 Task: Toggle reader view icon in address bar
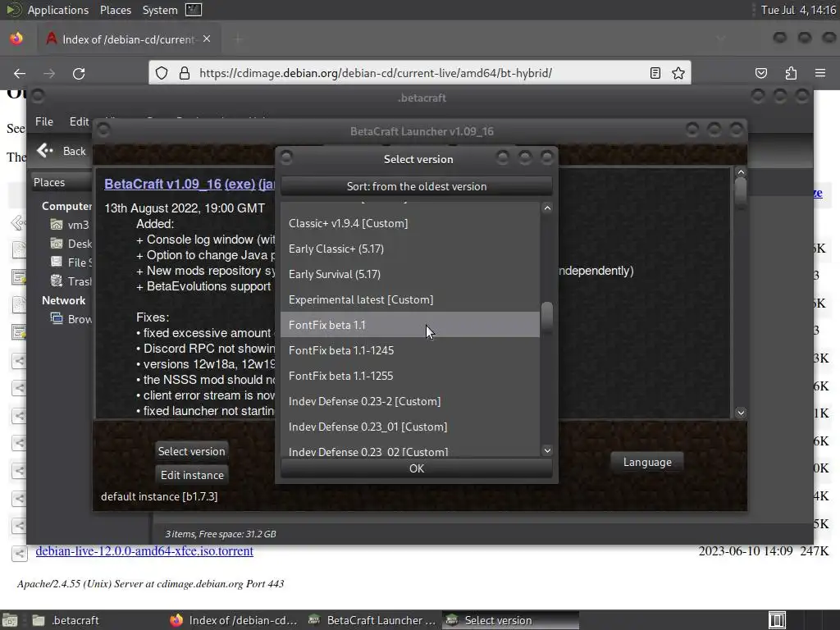tap(655, 73)
